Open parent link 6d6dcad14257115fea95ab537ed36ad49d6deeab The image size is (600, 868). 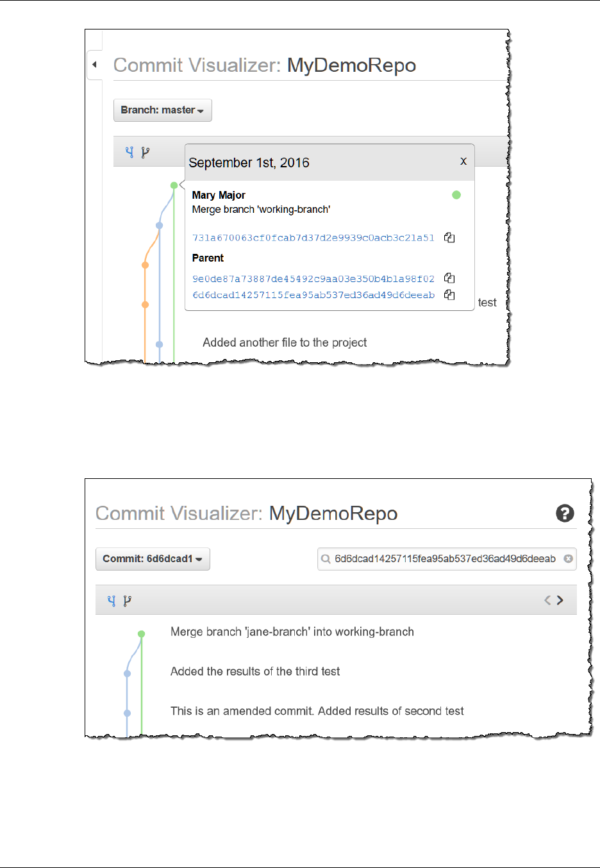313,296
